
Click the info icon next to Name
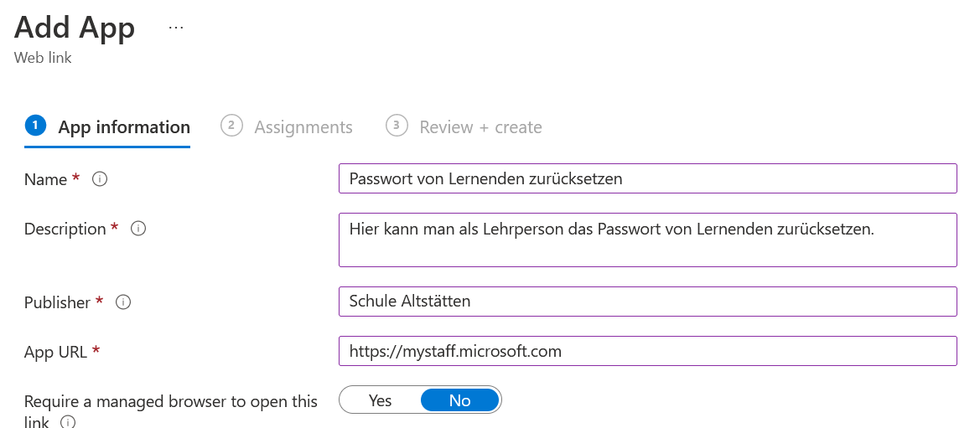(x=100, y=179)
